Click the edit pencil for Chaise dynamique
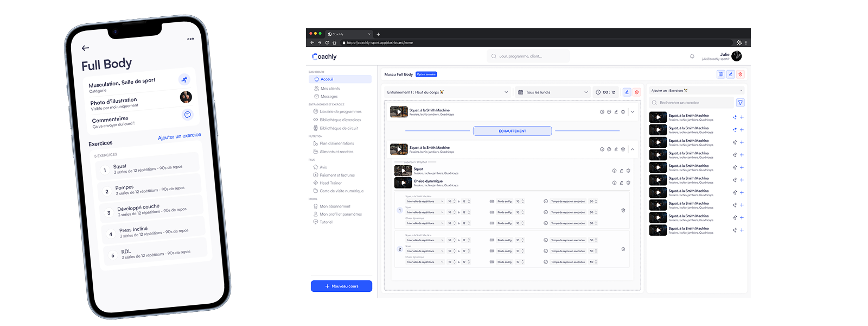The width and height of the screenshot is (868, 326). click(x=621, y=183)
